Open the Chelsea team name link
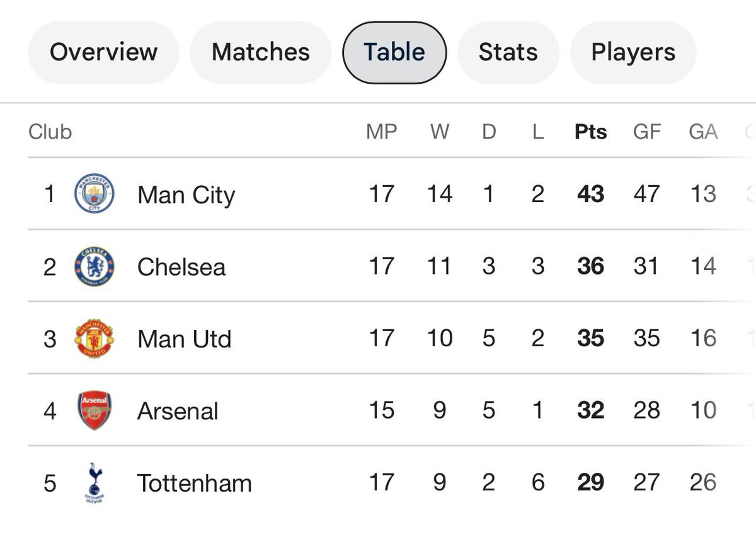Screen dimensions: 756x549 point(181,267)
